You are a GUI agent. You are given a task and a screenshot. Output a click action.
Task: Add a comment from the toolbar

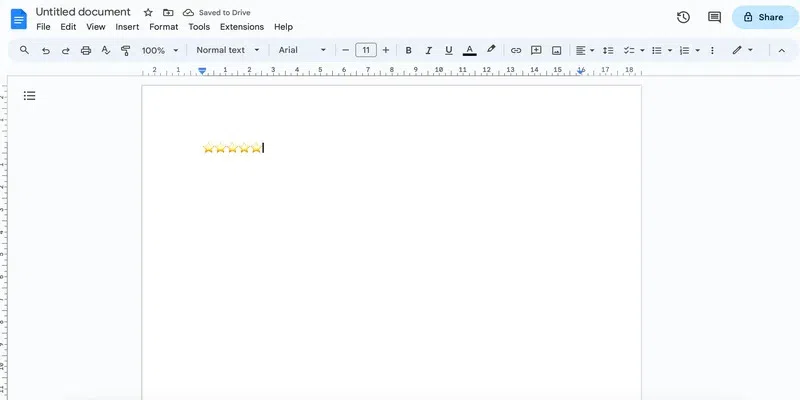(x=536, y=50)
